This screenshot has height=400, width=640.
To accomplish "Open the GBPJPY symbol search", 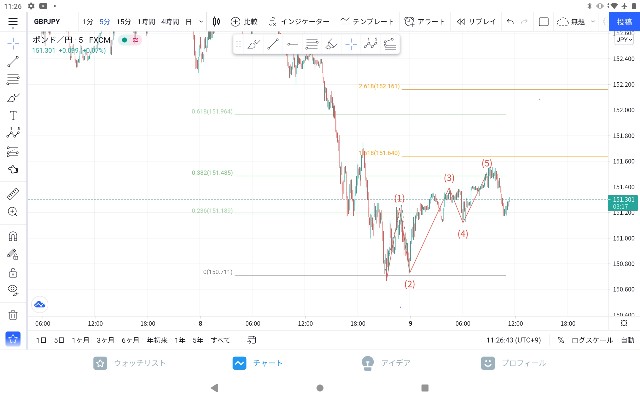I will [47, 22].
